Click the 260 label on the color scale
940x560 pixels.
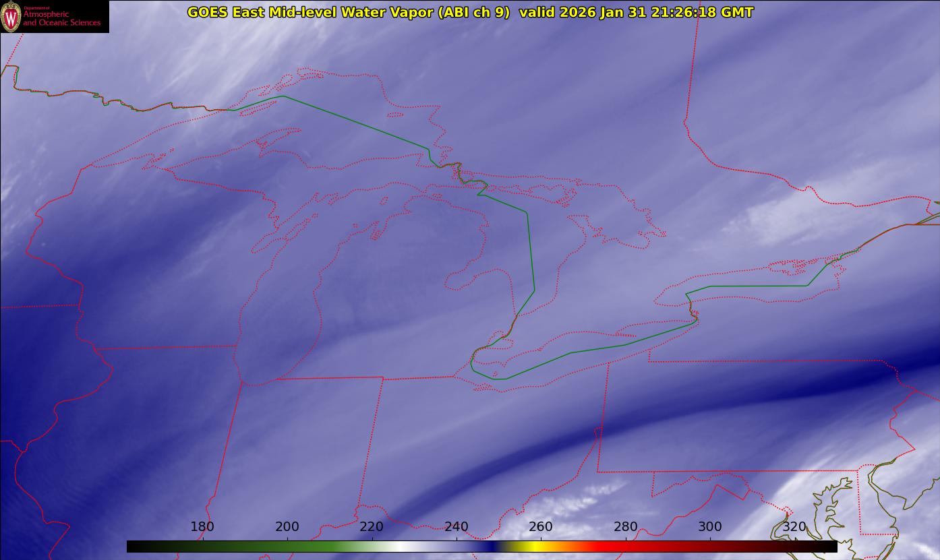(541, 527)
